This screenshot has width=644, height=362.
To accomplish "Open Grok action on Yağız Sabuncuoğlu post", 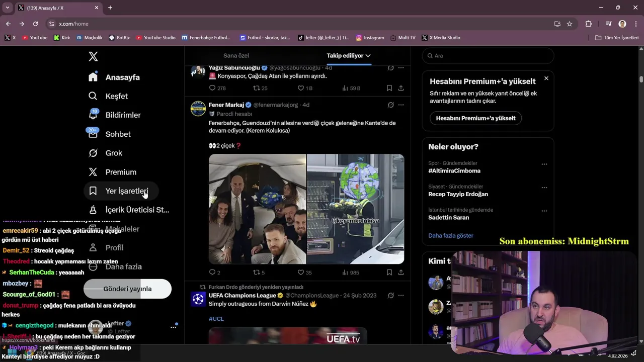I will pos(391,68).
